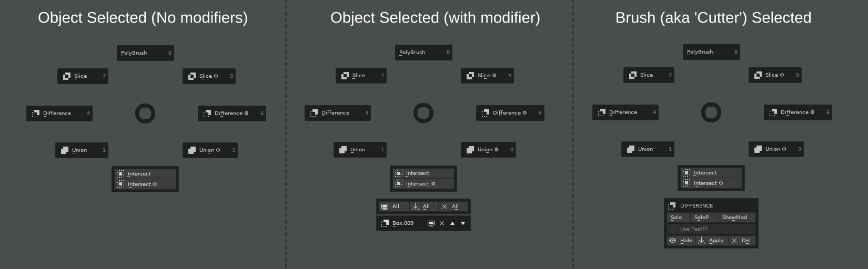Click Difference icon in 'with modifier' pie
Viewport: 868px width, 269px height.
pyautogui.click(x=314, y=113)
